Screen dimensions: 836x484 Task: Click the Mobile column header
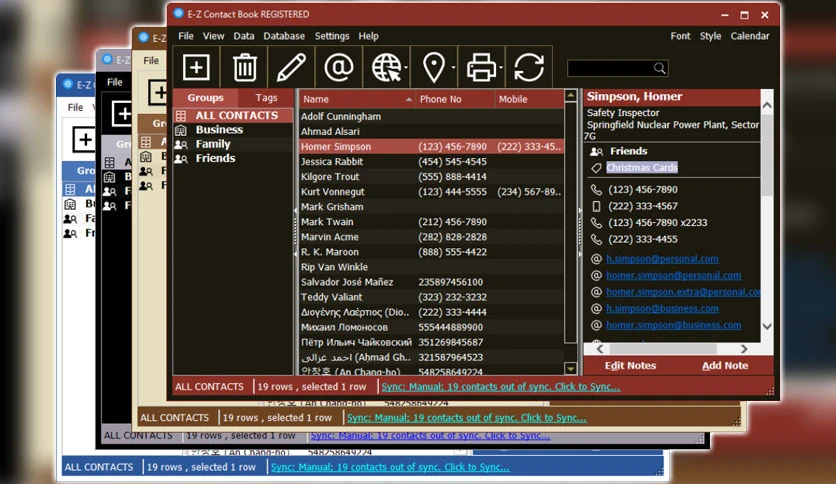[x=529, y=99]
